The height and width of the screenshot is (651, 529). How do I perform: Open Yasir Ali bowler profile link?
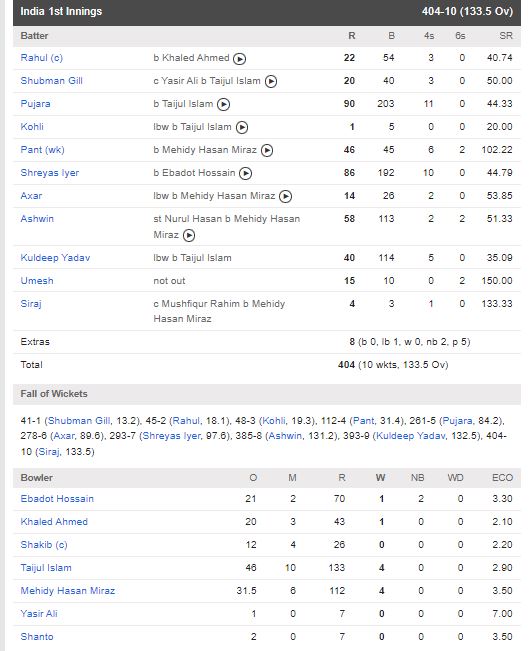click(x=39, y=614)
